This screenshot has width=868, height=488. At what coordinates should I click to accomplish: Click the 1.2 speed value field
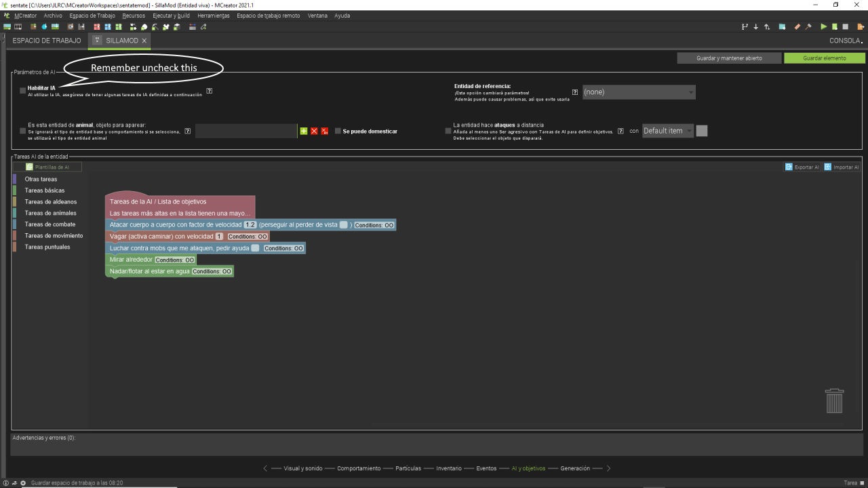250,225
